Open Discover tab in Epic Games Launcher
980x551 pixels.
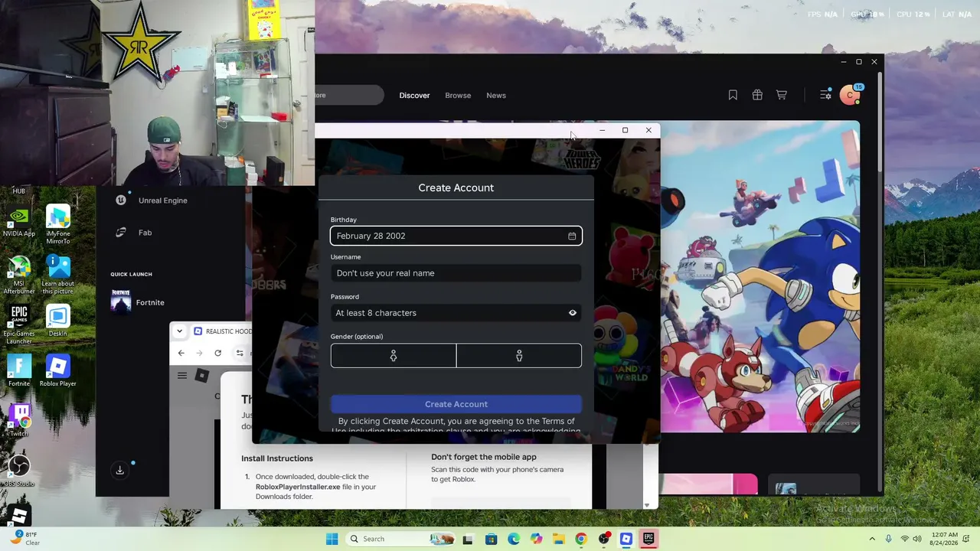414,96
